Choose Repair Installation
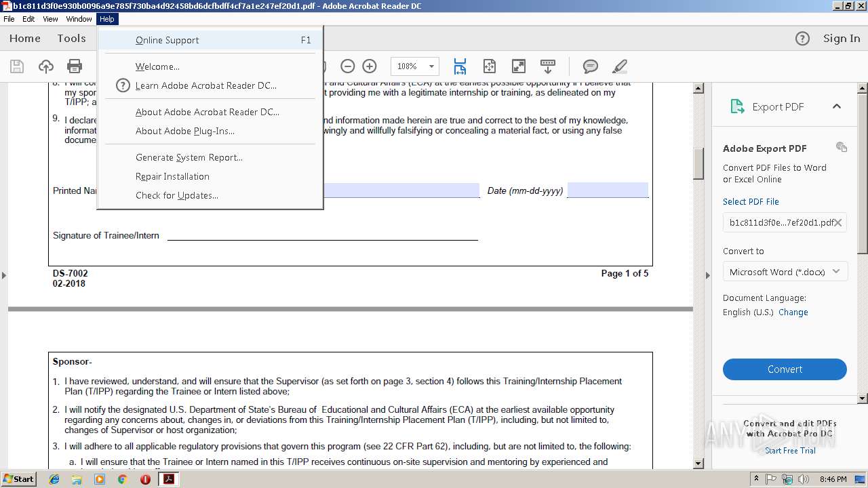The height and width of the screenshot is (488, 868). pos(210,176)
